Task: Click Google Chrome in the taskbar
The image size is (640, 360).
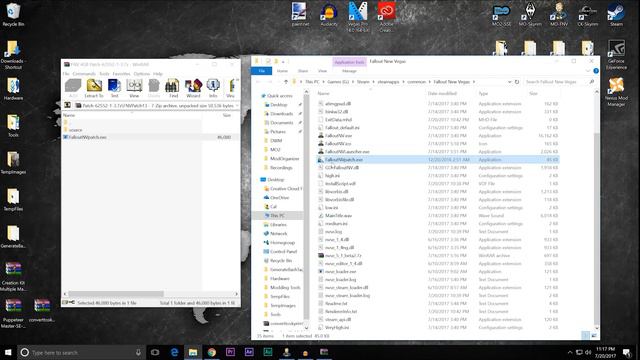Action: 211,352
